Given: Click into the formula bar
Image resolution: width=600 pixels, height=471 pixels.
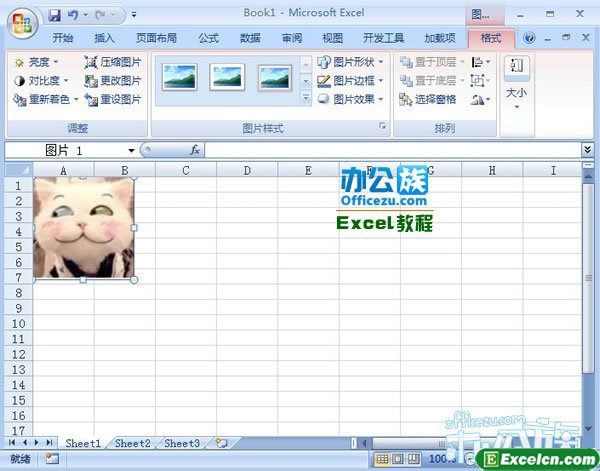Looking at the screenshot, I should click(393, 150).
